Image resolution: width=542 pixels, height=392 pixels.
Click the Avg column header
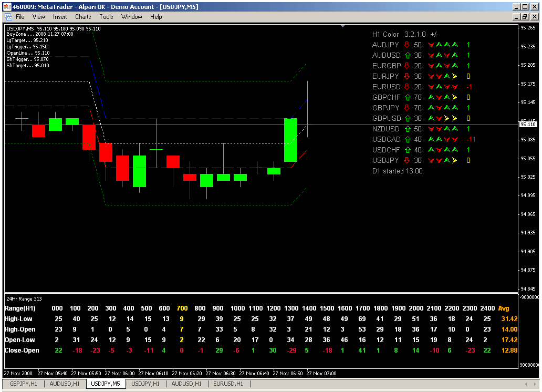tap(503, 308)
